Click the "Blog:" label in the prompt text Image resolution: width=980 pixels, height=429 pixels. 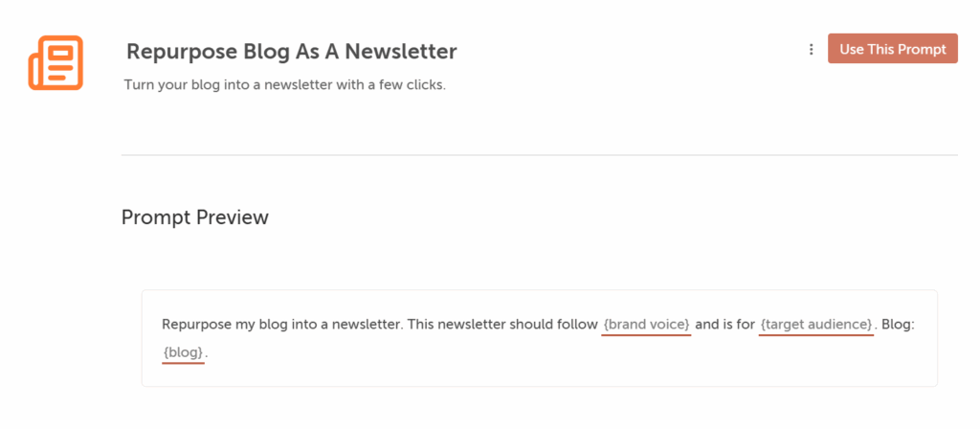click(x=898, y=325)
